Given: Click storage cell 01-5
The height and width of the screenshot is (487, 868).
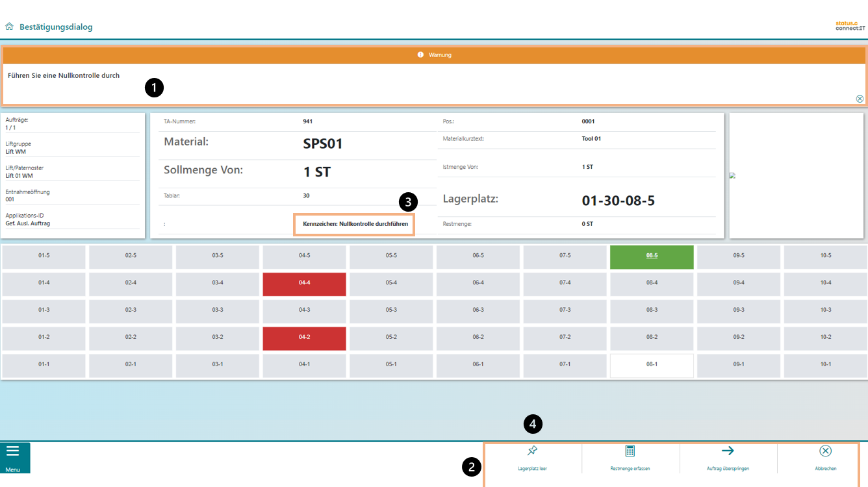Looking at the screenshot, I should click(44, 256).
